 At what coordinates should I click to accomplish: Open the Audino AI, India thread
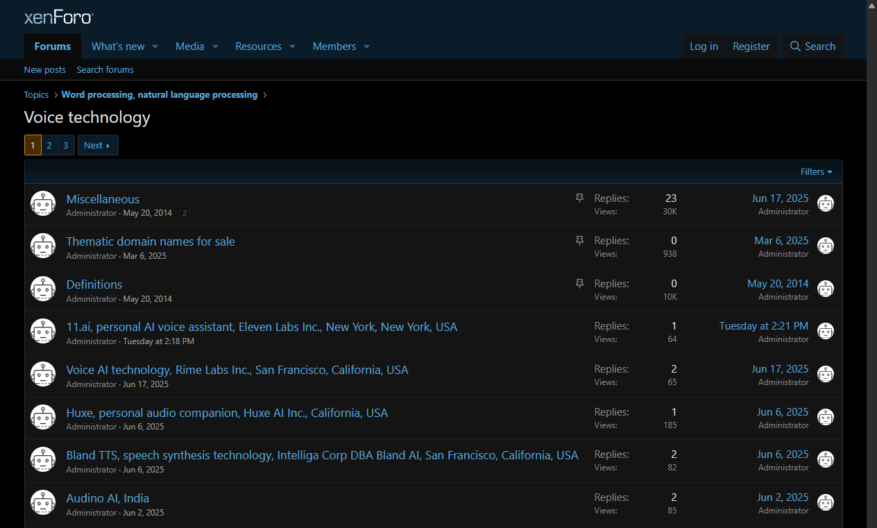107,498
